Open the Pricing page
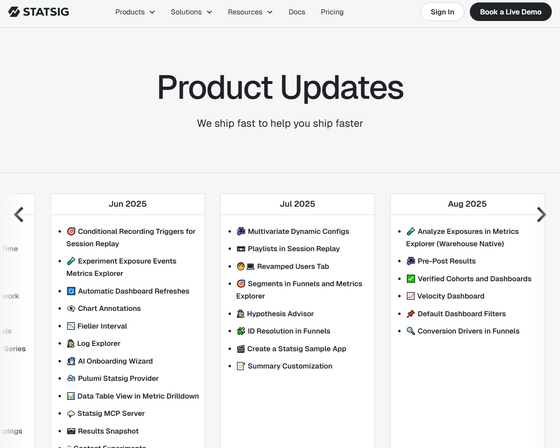Screen dimensions: 560x448 click(x=332, y=12)
